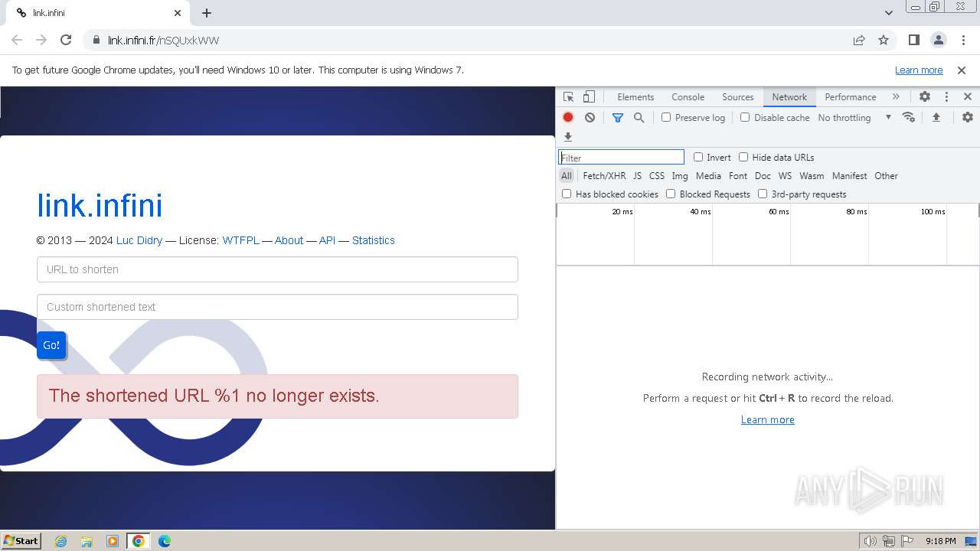Image resolution: width=980 pixels, height=551 pixels.
Task: Open network conditions wifi icon
Action: coord(909,118)
